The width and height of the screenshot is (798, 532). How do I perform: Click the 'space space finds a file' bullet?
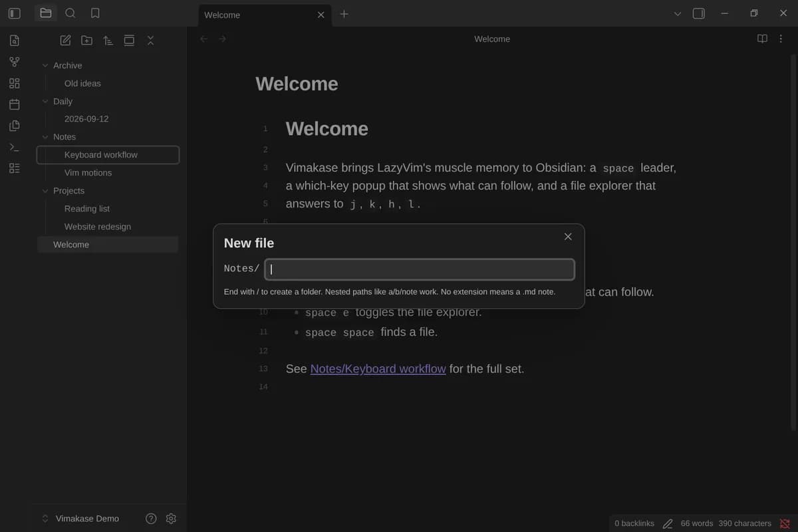[x=371, y=332]
